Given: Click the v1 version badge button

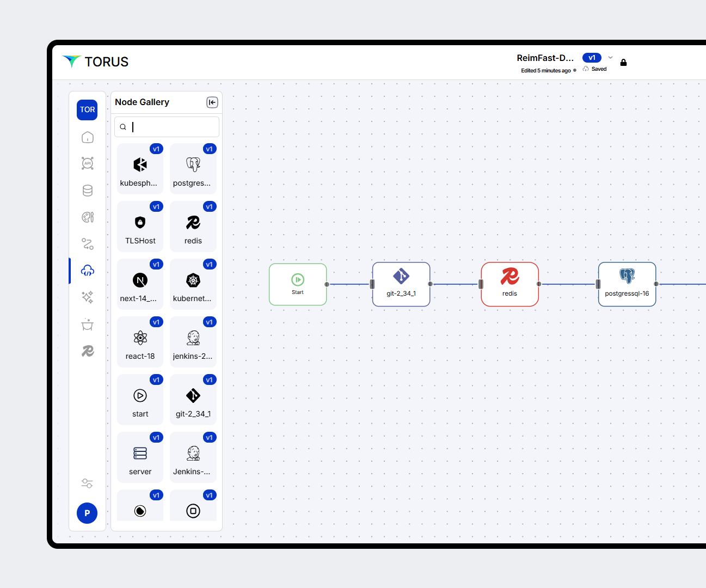Looking at the screenshot, I should point(592,57).
